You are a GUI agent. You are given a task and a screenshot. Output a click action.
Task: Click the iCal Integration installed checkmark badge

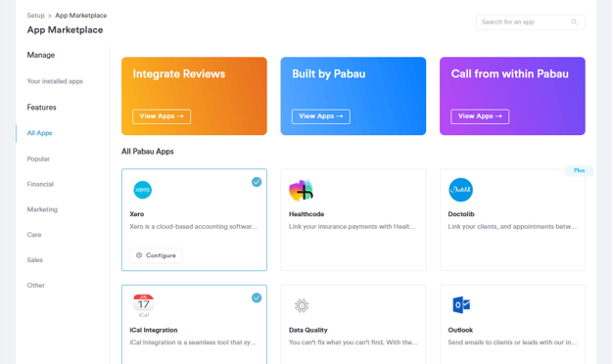click(257, 298)
